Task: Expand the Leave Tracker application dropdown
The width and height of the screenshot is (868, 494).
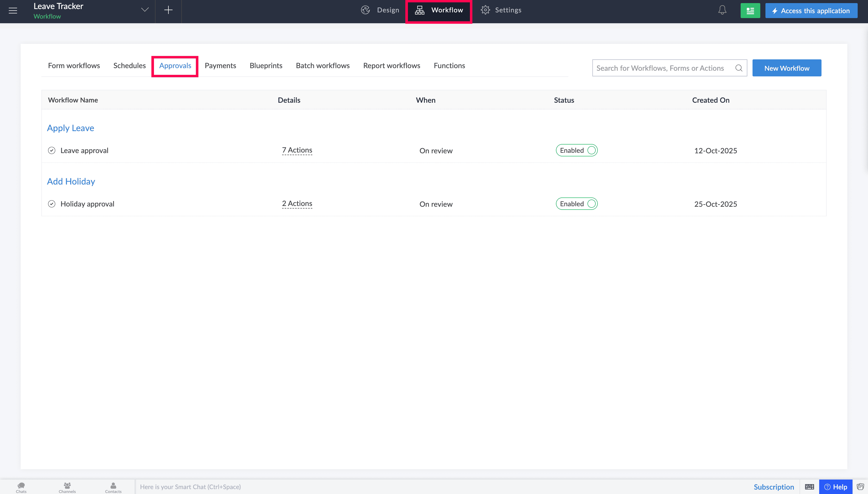Action: point(145,10)
